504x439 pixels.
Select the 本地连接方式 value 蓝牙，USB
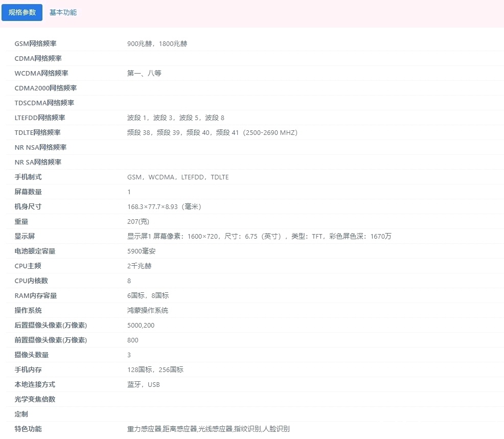point(144,384)
